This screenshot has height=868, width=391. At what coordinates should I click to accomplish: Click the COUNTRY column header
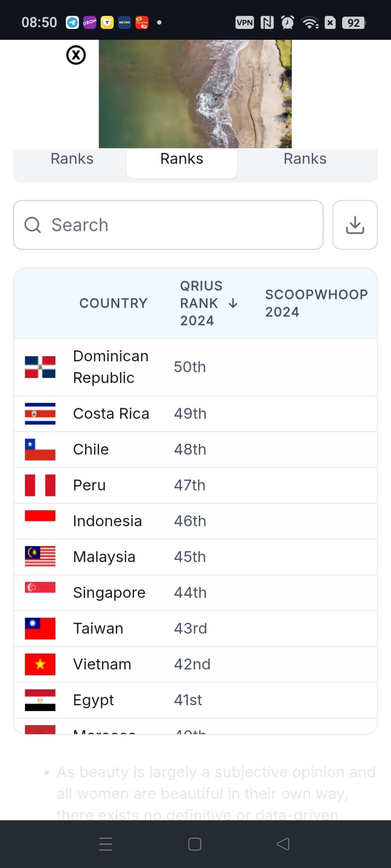[114, 303]
